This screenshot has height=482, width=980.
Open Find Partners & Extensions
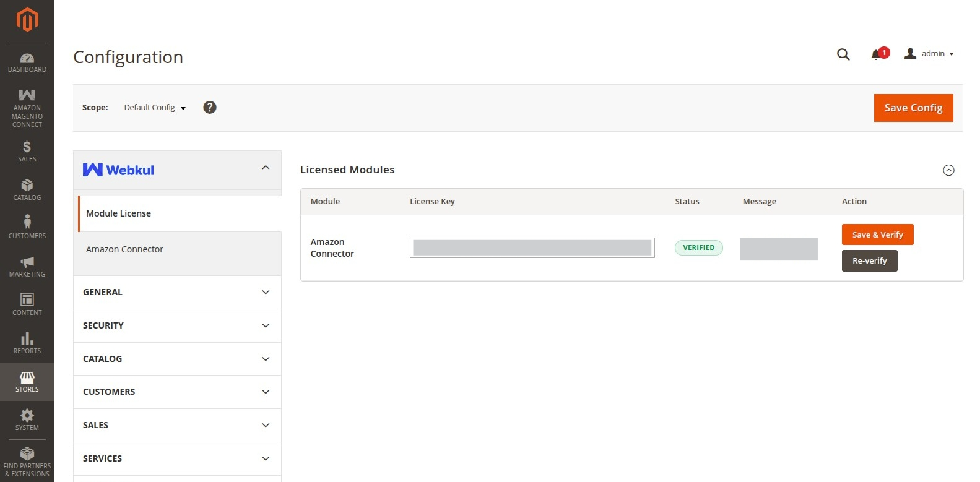(27, 462)
